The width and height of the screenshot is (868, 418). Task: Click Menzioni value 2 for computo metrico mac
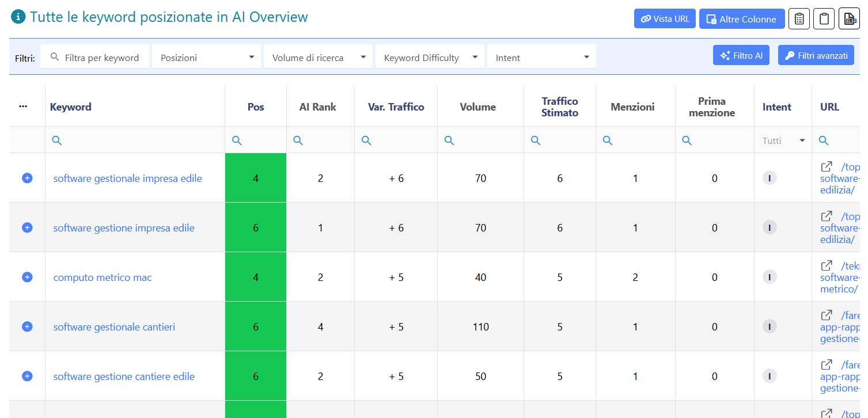pyautogui.click(x=635, y=278)
